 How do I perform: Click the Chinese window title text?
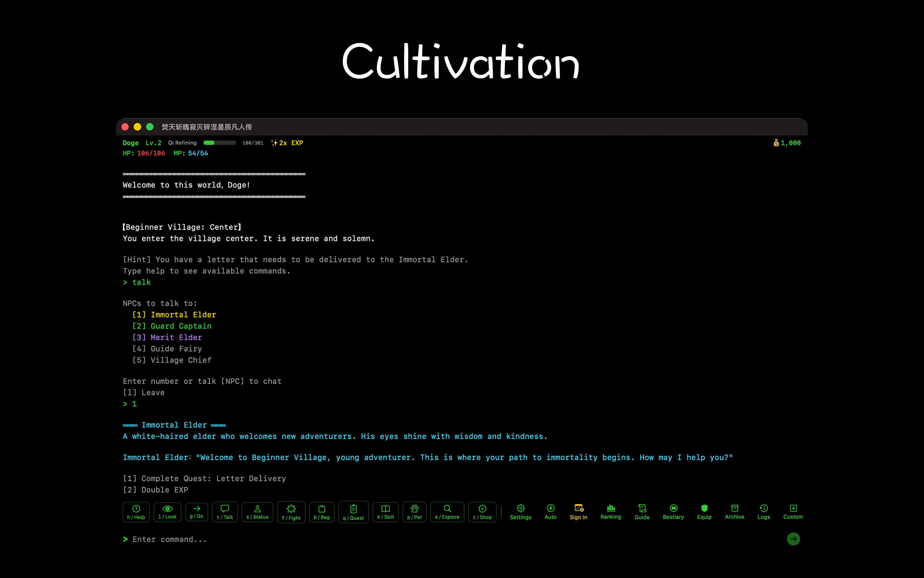pos(206,127)
